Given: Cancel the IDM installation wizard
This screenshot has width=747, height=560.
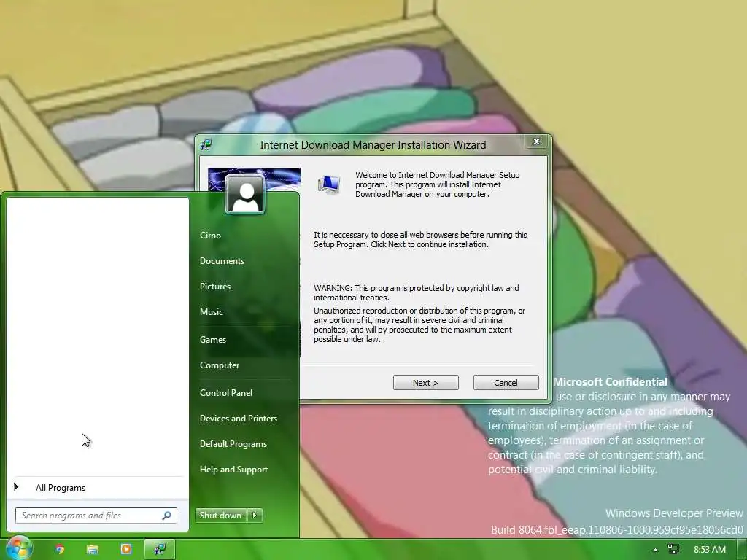Looking at the screenshot, I should [506, 383].
